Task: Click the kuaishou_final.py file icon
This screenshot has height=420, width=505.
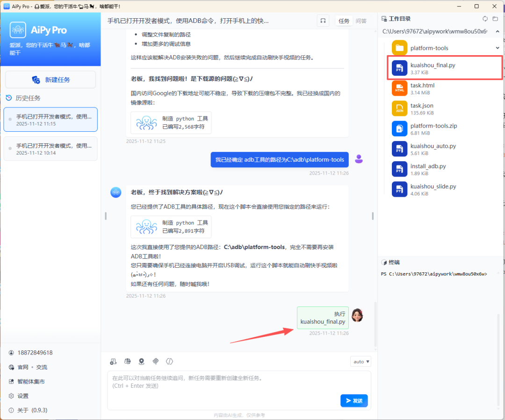Action: click(x=399, y=68)
